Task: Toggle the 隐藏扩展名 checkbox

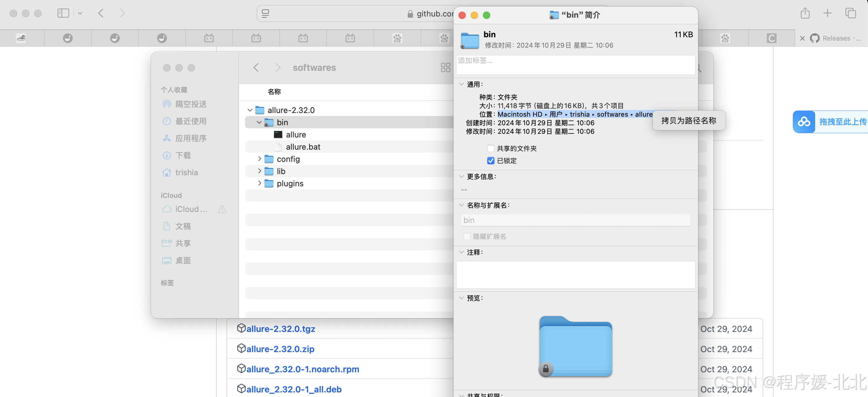Action: click(467, 236)
